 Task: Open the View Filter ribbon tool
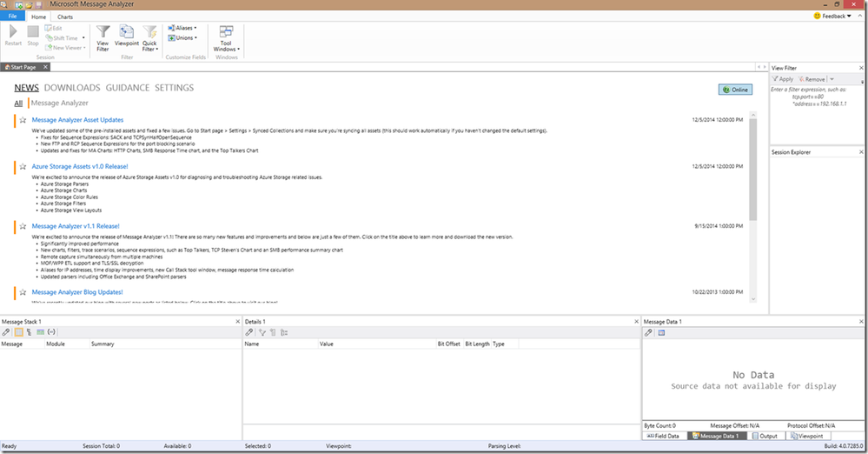point(103,38)
